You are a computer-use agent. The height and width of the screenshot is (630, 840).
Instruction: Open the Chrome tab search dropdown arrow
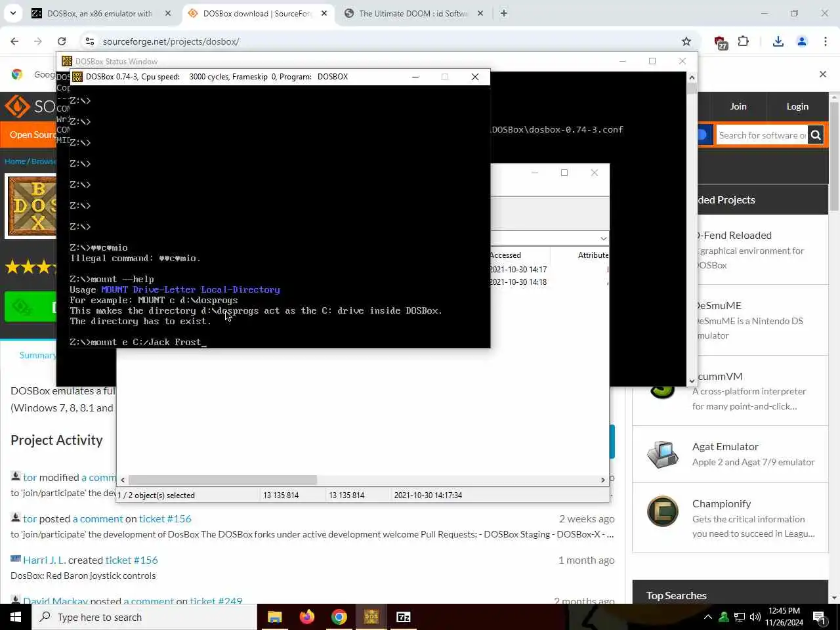coord(13,13)
